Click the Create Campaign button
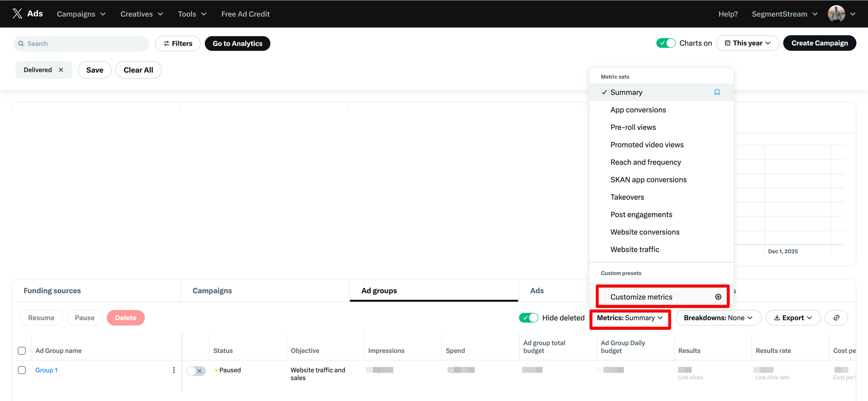 pos(819,43)
